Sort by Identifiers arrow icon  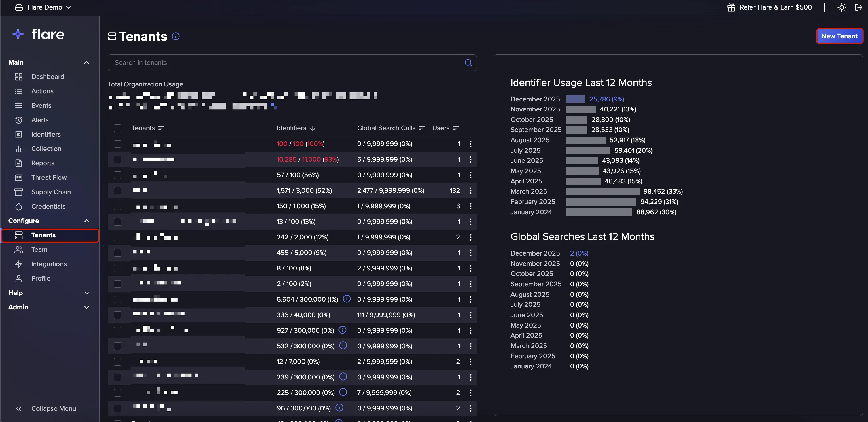click(x=313, y=128)
